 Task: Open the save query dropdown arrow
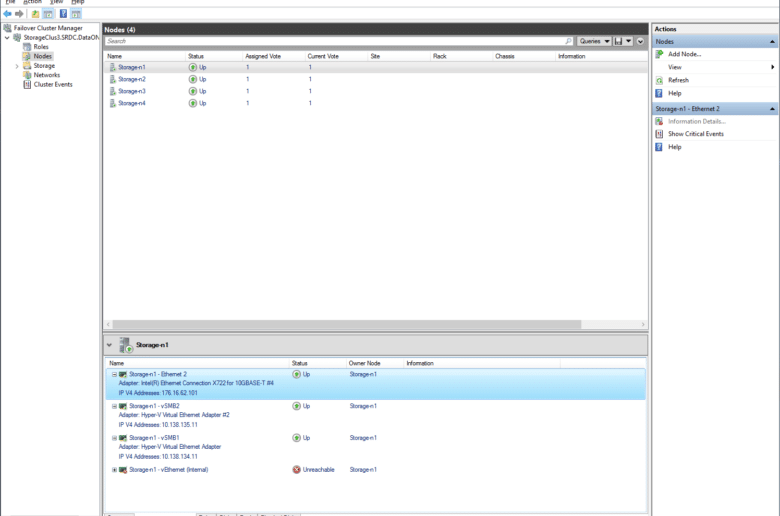pyautogui.click(x=629, y=41)
